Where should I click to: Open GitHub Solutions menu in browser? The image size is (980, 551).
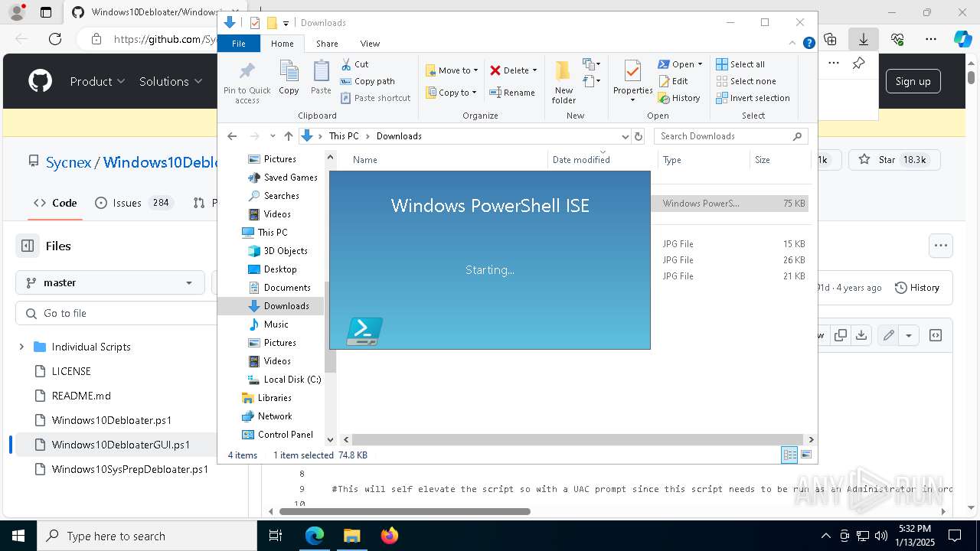pyautogui.click(x=171, y=81)
